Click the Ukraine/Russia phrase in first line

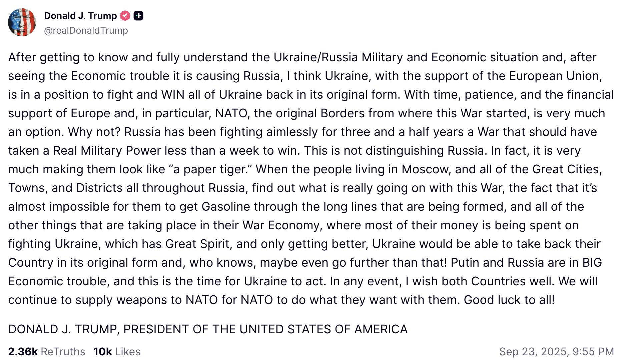[x=316, y=57]
